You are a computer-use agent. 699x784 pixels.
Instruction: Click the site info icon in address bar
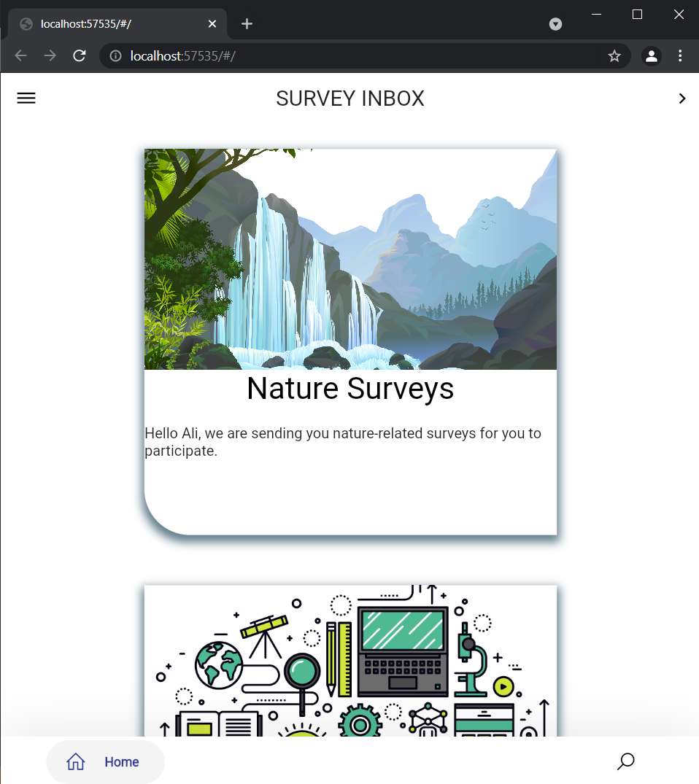[x=114, y=55]
